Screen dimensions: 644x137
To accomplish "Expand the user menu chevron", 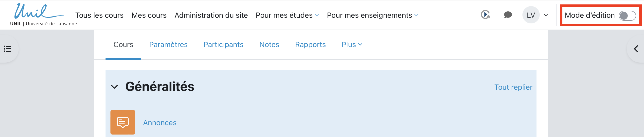I will pos(546,15).
